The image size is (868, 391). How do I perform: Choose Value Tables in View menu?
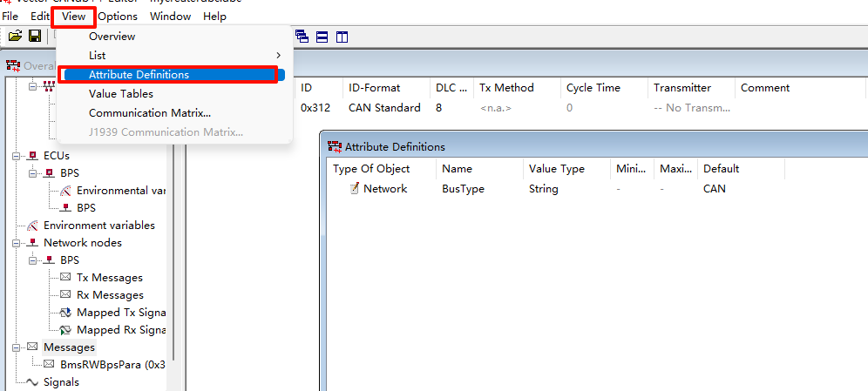tap(174, 94)
